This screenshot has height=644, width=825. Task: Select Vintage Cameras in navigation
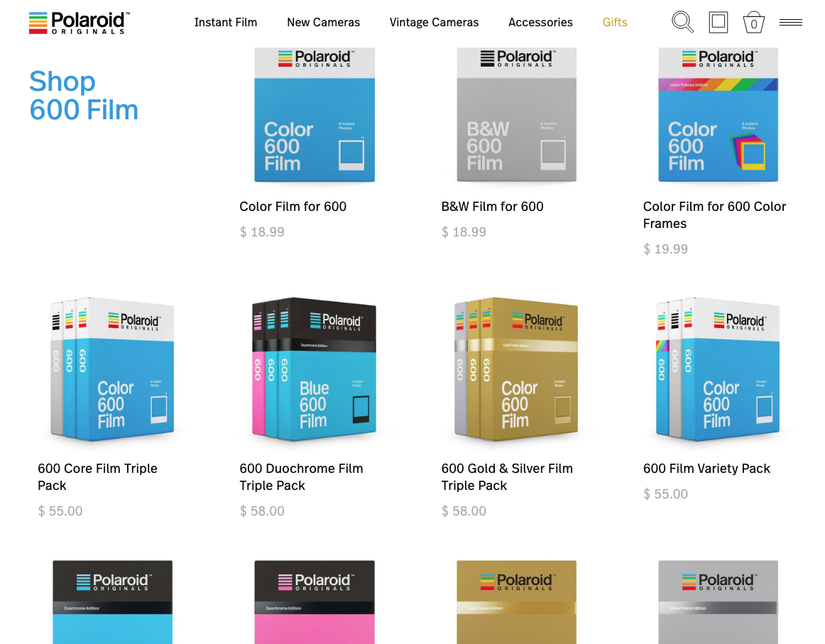[x=434, y=23]
